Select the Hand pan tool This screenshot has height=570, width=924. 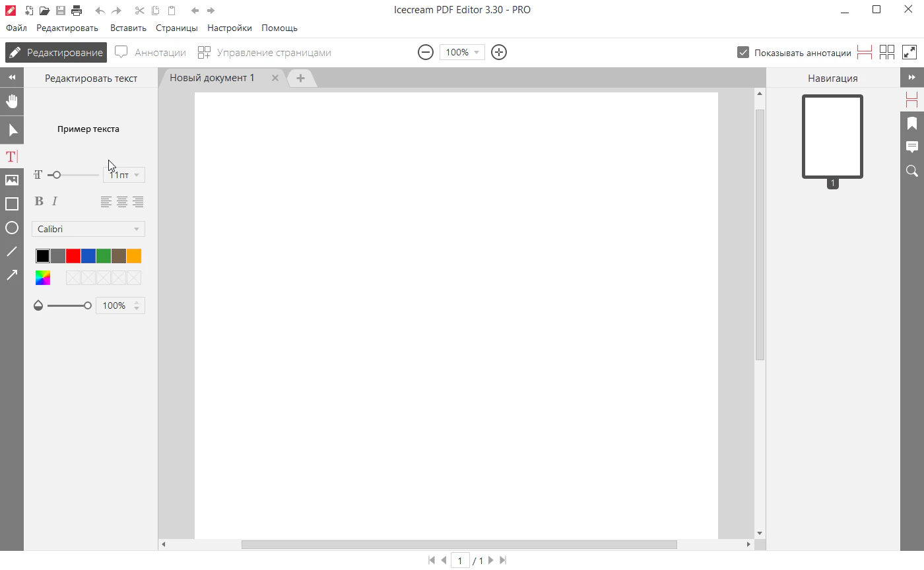point(12,102)
